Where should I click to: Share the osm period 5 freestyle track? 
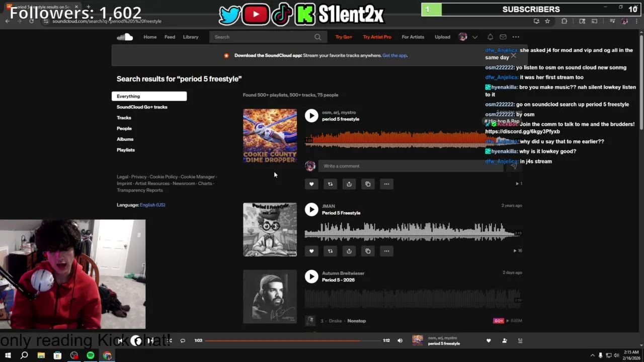click(349, 184)
